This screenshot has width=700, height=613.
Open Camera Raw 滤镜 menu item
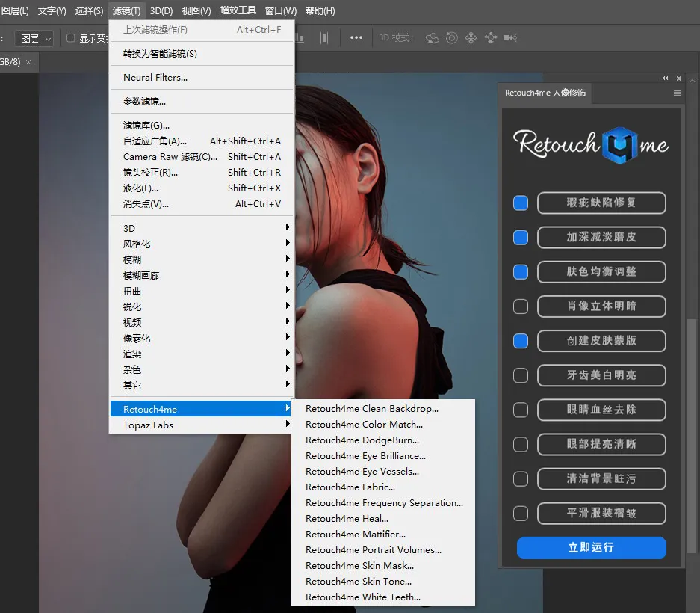click(x=170, y=157)
